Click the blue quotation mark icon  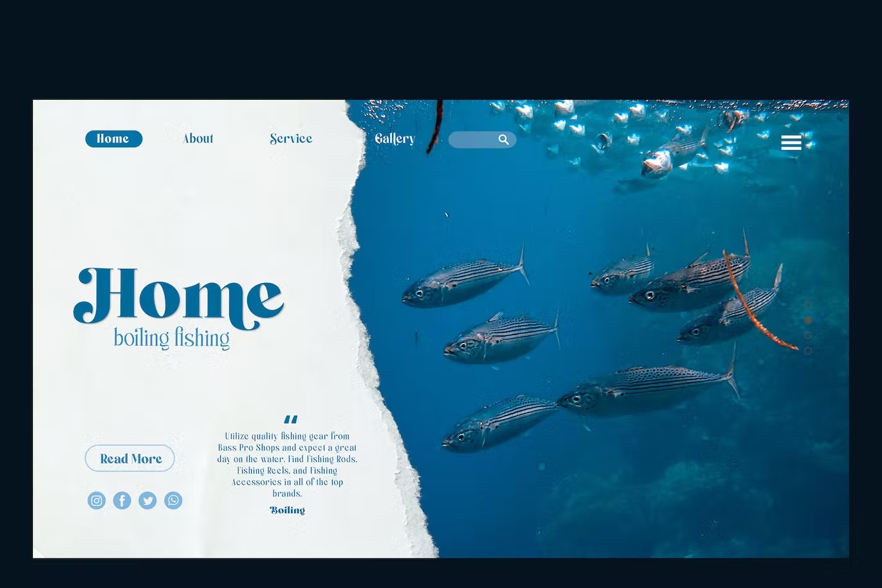(x=291, y=419)
